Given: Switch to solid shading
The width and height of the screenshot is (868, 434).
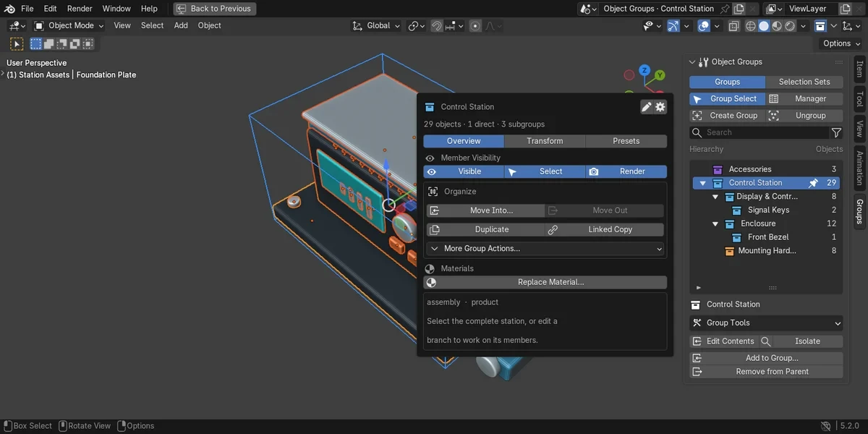Looking at the screenshot, I should (764, 25).
